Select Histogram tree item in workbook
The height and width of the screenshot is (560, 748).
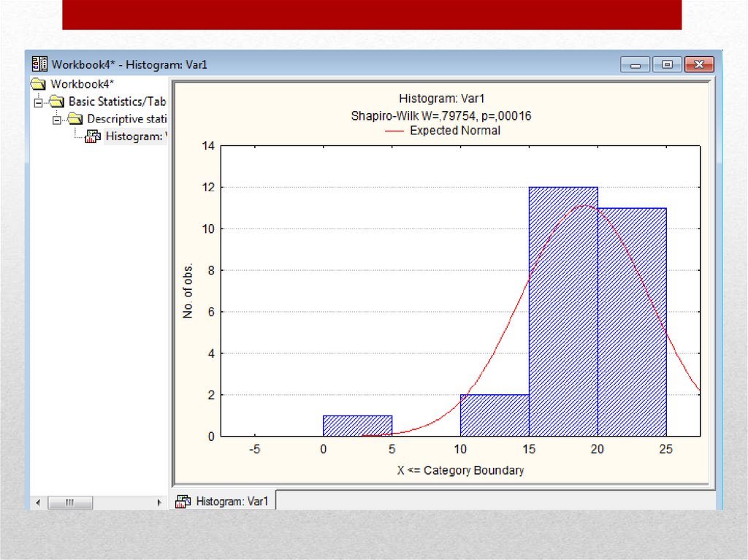(x=136, y=137)
